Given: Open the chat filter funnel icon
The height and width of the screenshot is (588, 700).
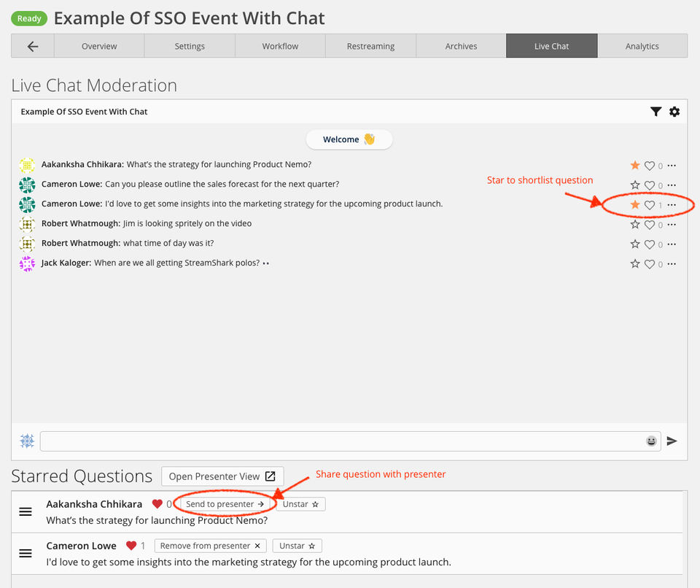Looking at the screenshot, I should [656, 112].
